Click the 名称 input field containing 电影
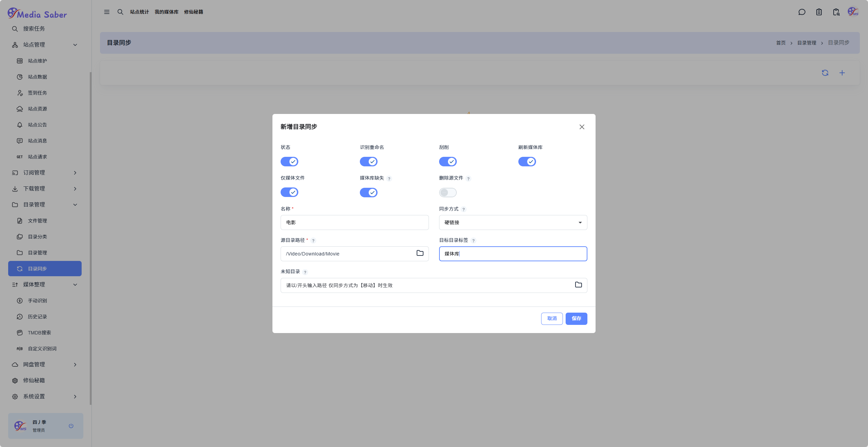This screenshot has width=868, height=447. pyautogui.click(x=354, y=222)
